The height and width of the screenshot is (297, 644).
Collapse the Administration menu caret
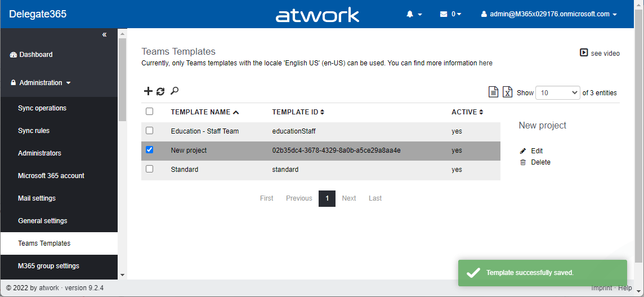68,83
